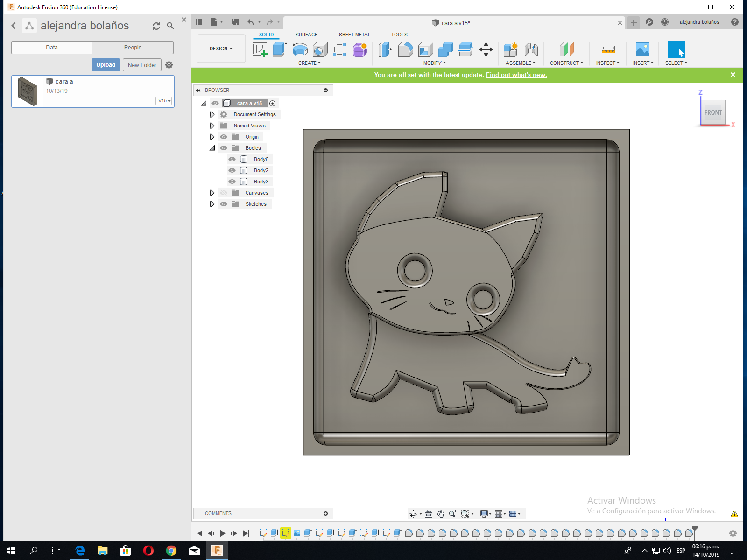Select the Fillet tool
Viewport: 747px width, 560px height.
406,49
